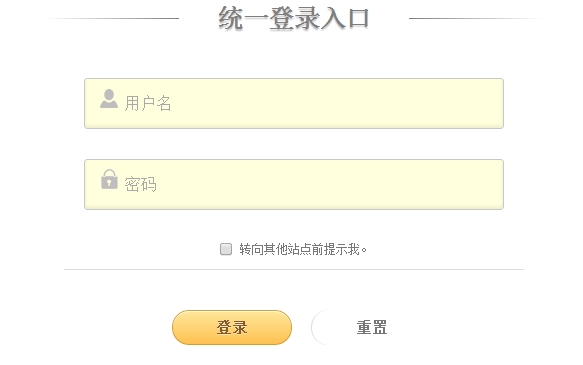The width and height of the screenshot is (583, 365).
Task: Select the white 重置 reset button
Action: [372, 327]
